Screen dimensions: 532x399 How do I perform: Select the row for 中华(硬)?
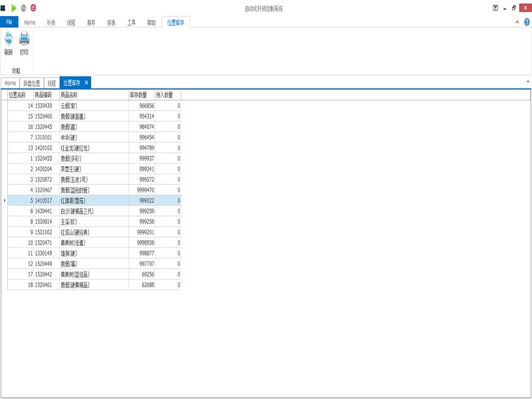tap(93, 137)
